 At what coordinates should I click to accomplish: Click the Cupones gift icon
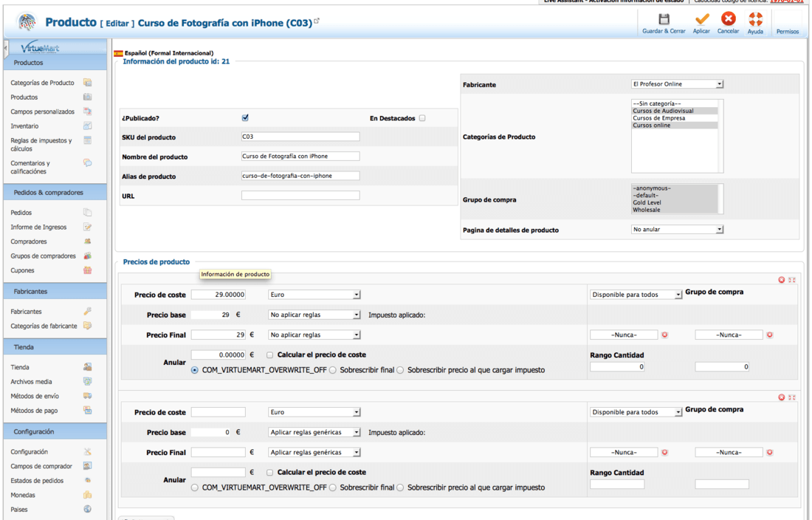[x=88, y=270]
